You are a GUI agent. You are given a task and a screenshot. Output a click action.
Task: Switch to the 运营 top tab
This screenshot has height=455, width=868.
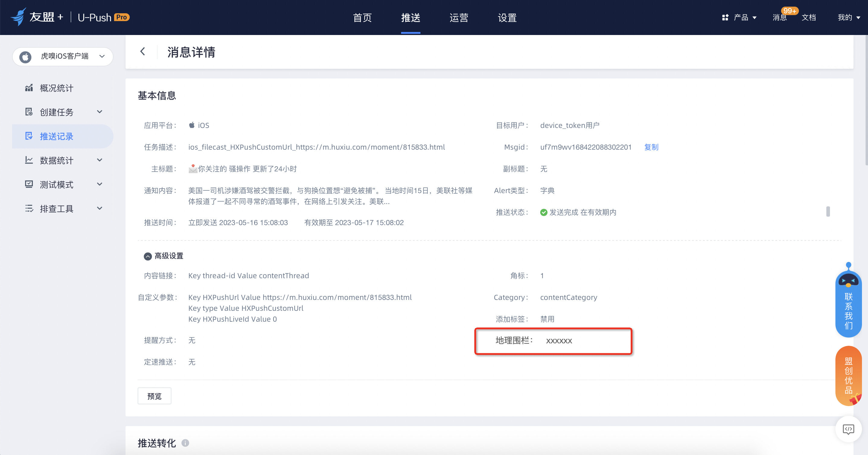pyautogui.click(x=459, y=17)
